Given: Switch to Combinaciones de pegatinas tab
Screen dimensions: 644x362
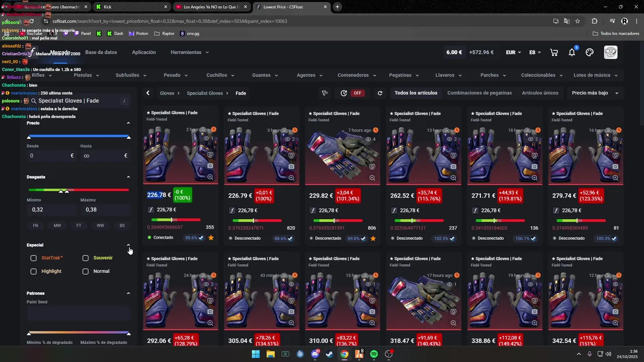Looking at the screenshot, I should coord(479,93).
